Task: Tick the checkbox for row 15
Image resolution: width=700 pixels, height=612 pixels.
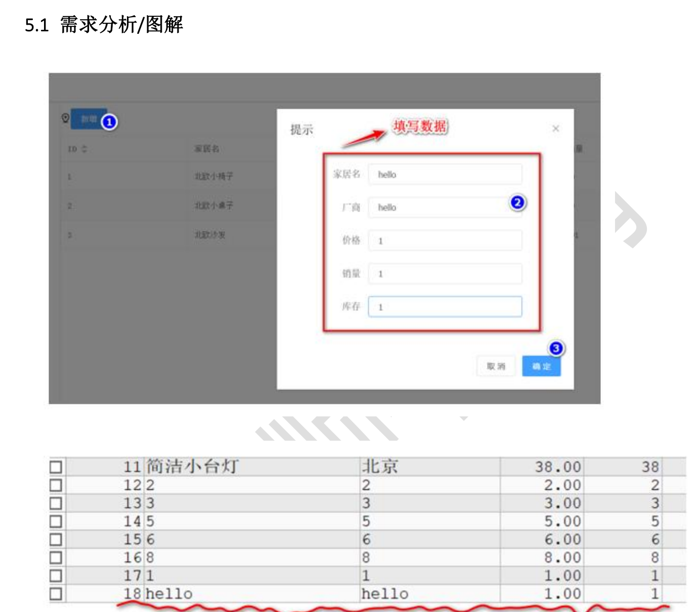Action: (56, 539)
